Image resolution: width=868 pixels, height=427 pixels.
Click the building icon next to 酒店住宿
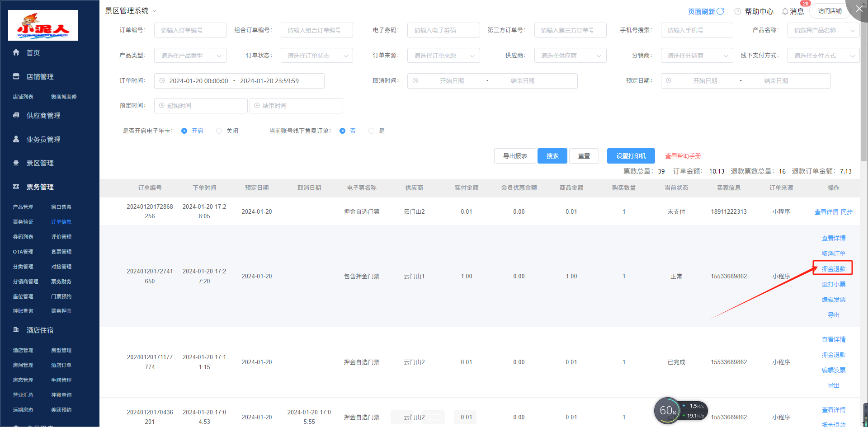(16, 330)
